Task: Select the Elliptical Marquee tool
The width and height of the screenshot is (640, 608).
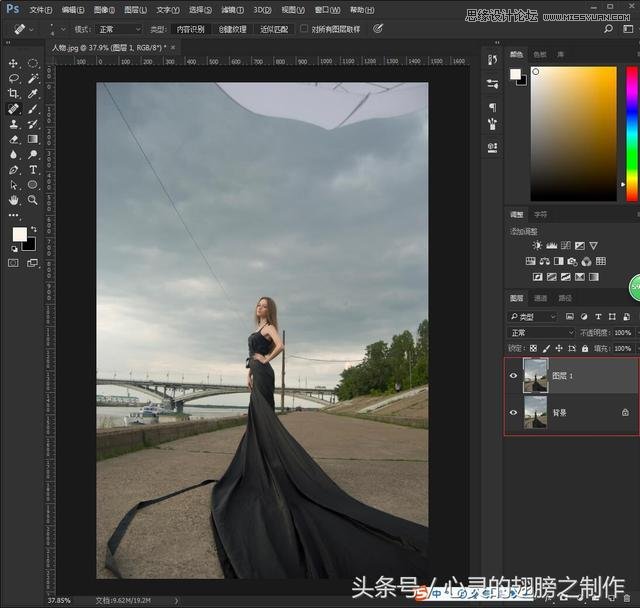Action: click(33, 63)
